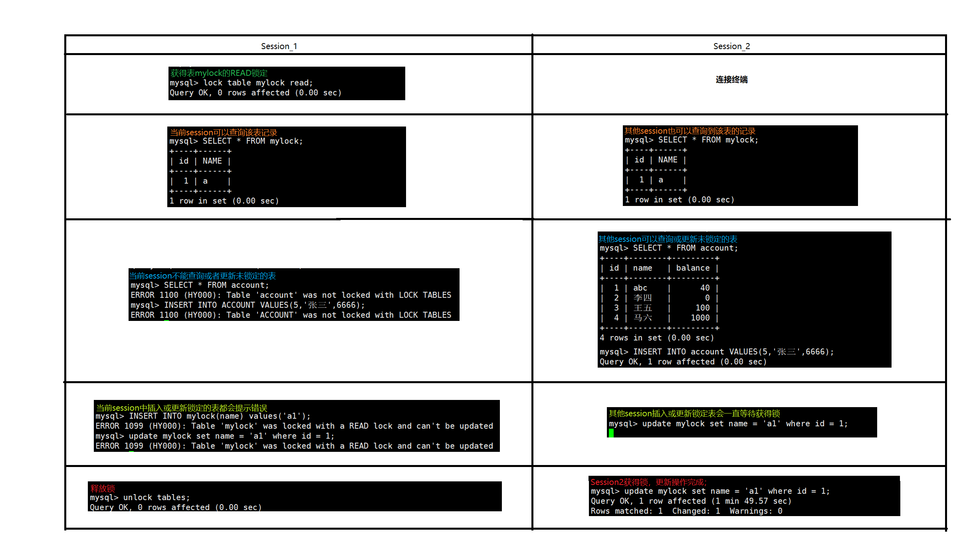The width and height of the screenshot is (967, 560).
Task: Click the bold 连接终端 text
Action: click(x=731, y=79)
